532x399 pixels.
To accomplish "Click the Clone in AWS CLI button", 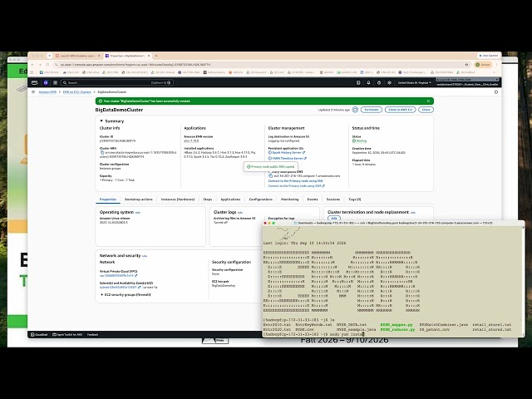I will [x=401, y=110].
